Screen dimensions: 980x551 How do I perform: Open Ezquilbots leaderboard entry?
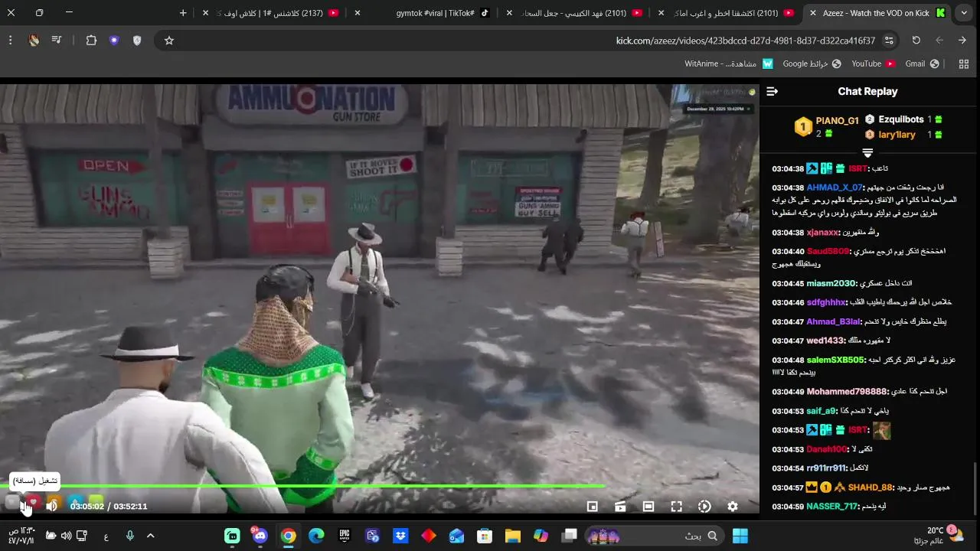pyautogui.click(x=901, y=119)
